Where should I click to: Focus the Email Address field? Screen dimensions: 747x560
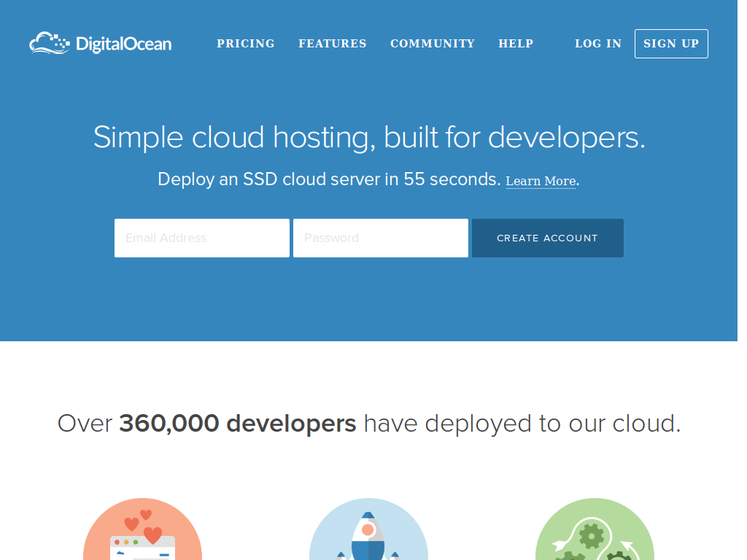202,238
